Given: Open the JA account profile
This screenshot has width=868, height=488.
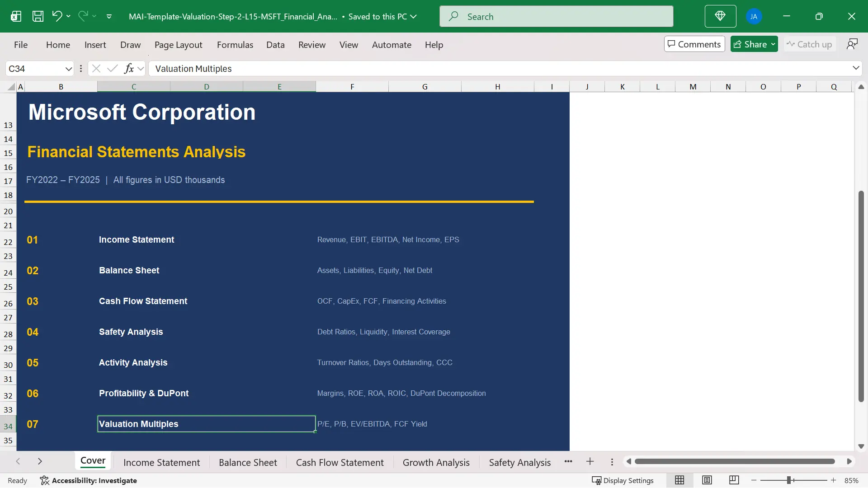Looking at the screenshot, I should (754, 17).
